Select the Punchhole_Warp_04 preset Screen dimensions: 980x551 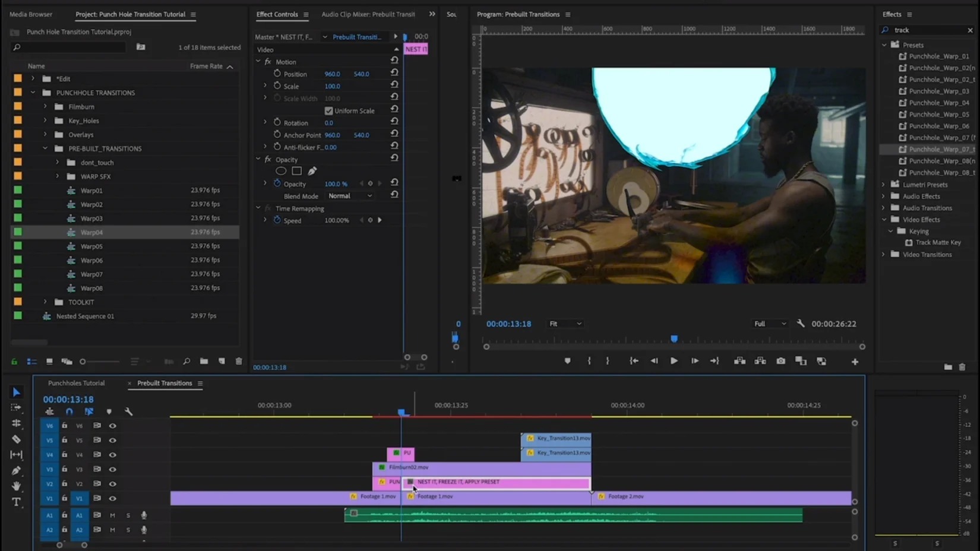coord(938,103)
